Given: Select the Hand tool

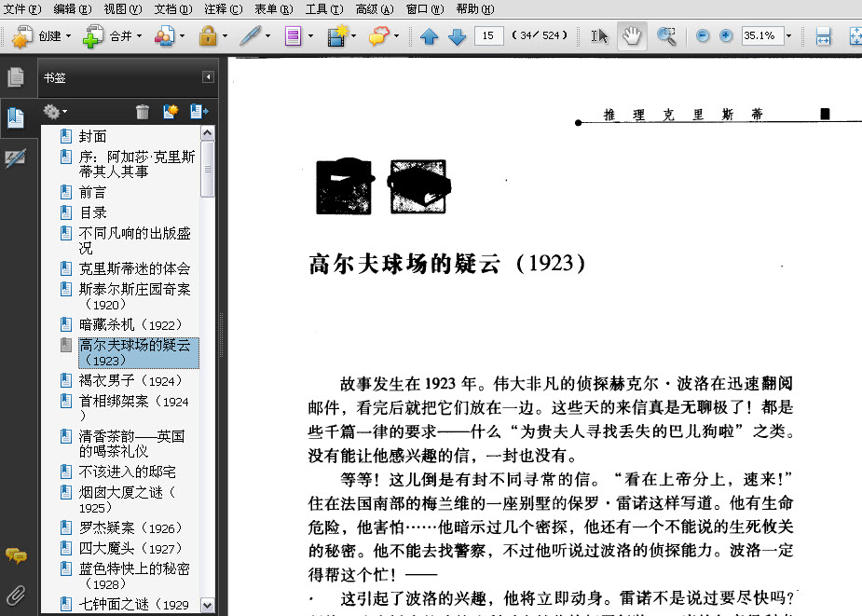Looking at the screenshot, I should pos(632,36).
